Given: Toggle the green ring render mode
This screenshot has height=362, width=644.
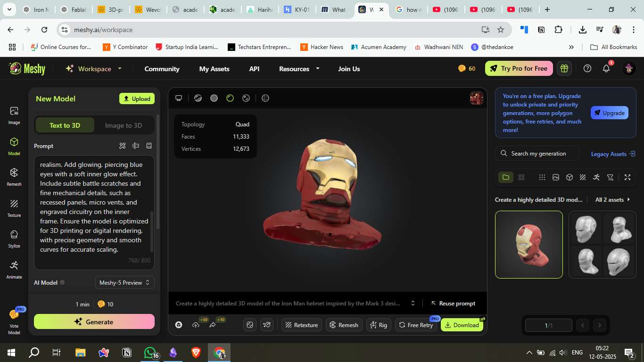Looking at the screenshot, I should (230, 98).
